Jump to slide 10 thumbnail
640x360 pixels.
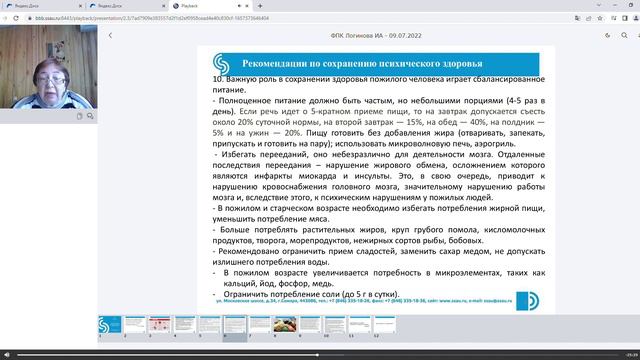click(335, 325)
